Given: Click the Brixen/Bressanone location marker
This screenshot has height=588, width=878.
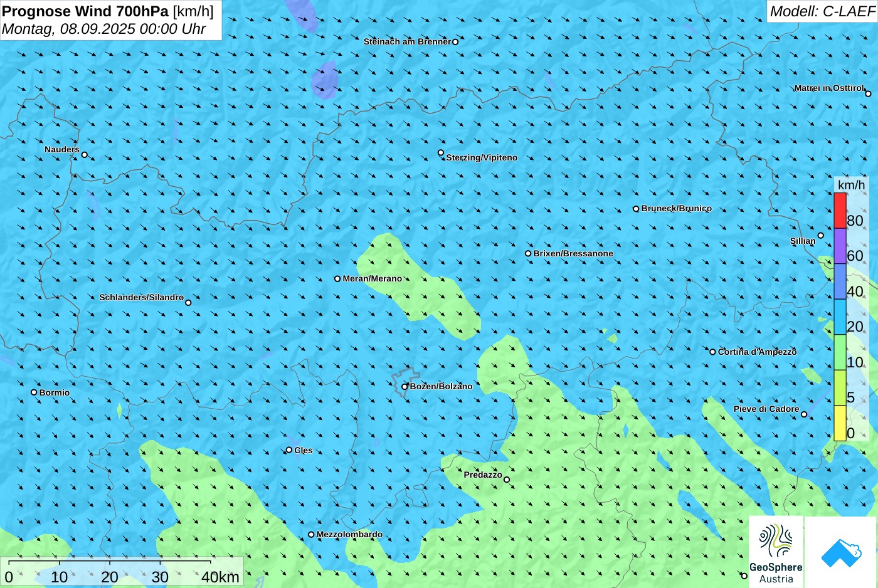Looking at the screenshot, I should (x=528, y=254).
